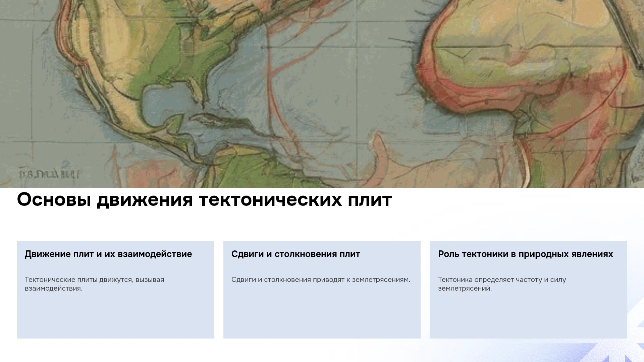Select the heading "Движение плит и их взаимодействие"
Image resolution: width=644 pixels, height=362 pixels.
pos(108,254)
